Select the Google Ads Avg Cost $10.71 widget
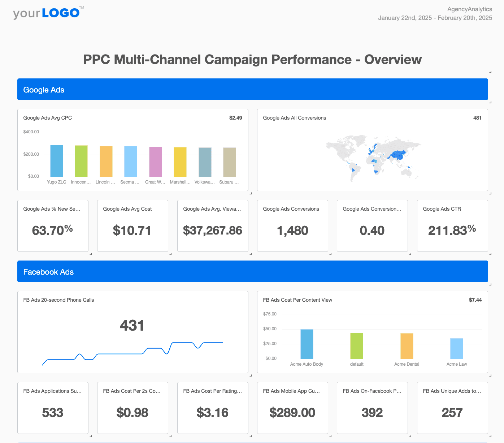The image size is (504, 443). 132,226
